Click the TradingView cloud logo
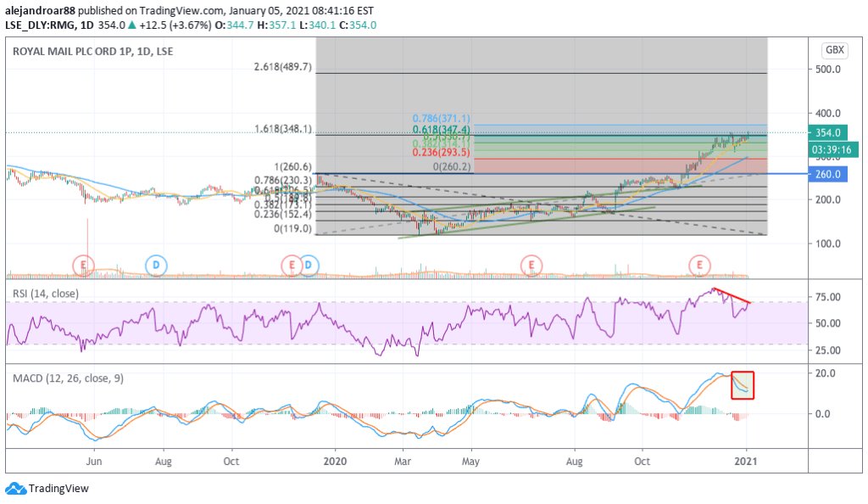The width and height of the screenshot is (868, 504). click(x=15, y=489)
